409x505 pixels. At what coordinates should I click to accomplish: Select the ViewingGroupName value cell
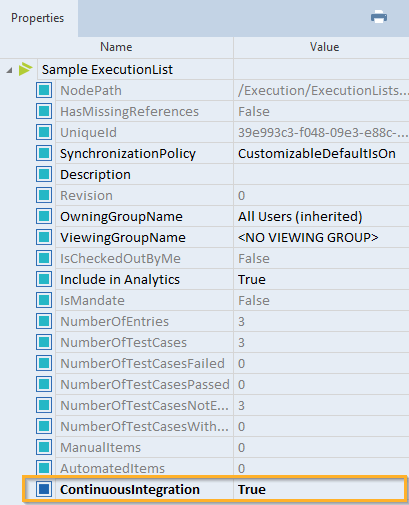(x=321, y=237)
